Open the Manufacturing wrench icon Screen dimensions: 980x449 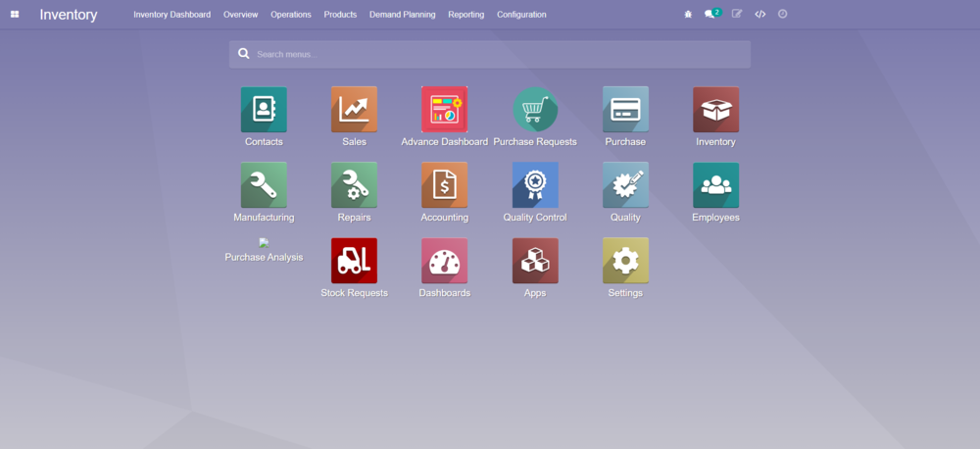[x=264, y=185]
